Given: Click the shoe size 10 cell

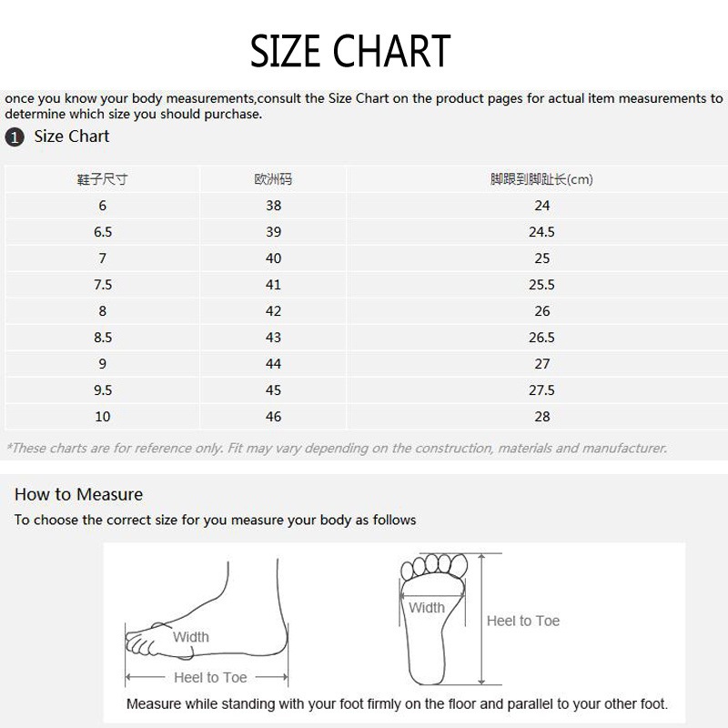Looking at the screenshot, I should 103,417.
